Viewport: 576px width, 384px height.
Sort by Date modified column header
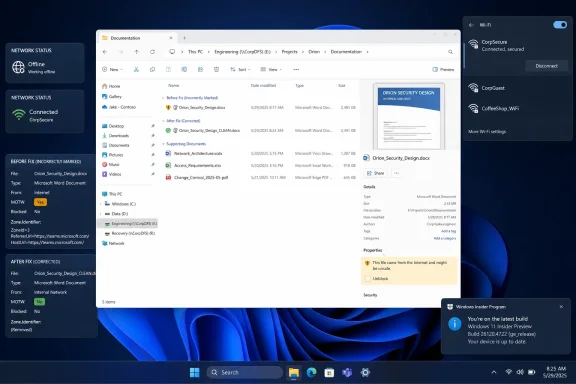point(263,86)
